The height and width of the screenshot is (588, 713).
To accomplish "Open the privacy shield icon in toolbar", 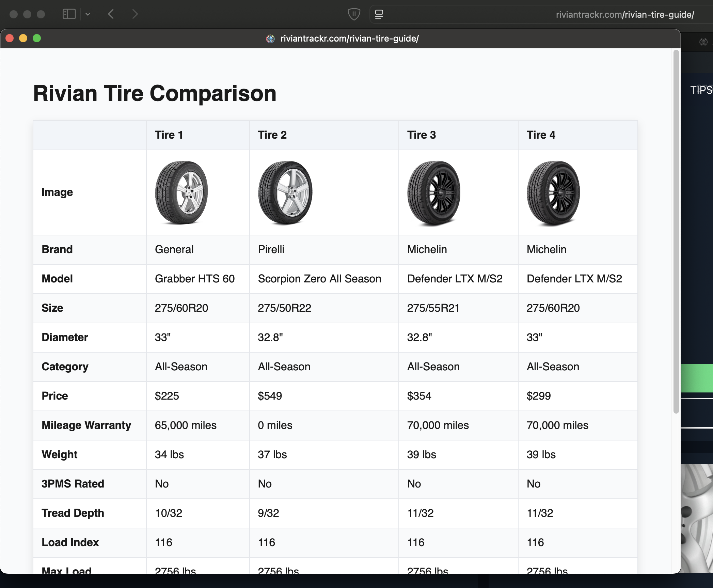I will point(354,14).
